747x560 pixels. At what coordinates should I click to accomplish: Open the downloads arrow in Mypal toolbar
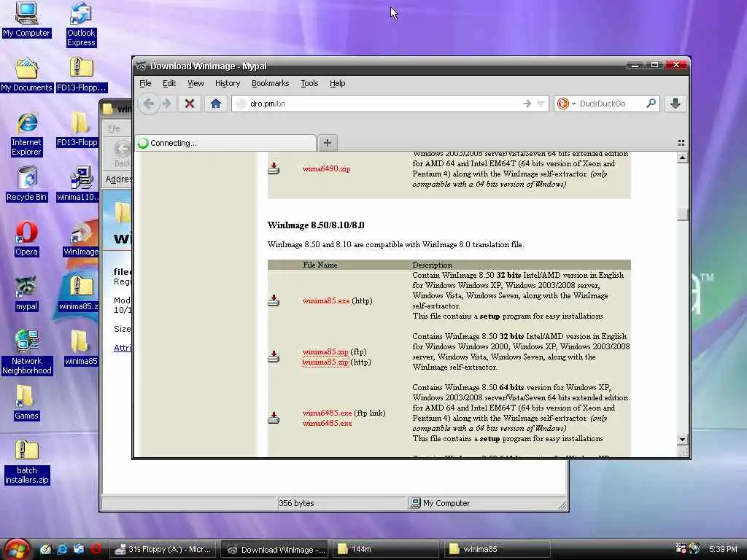point(675,104)
